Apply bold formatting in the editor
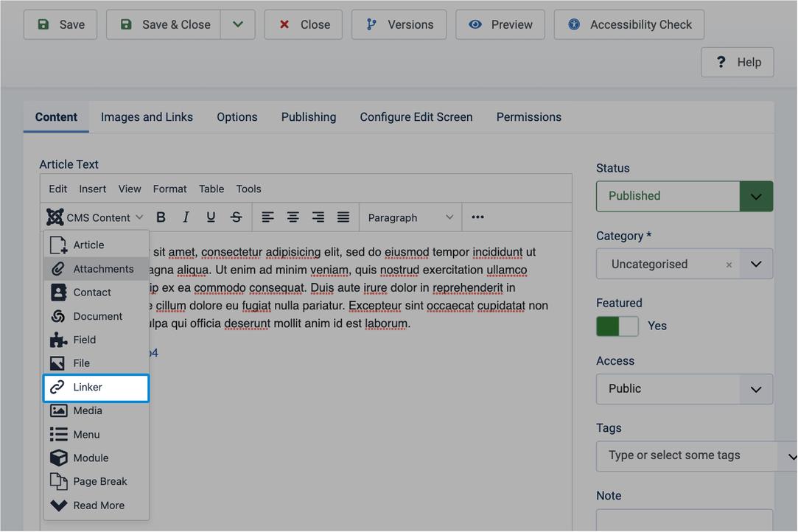This screenshot has height=532, width=798. tap(161, 217)
